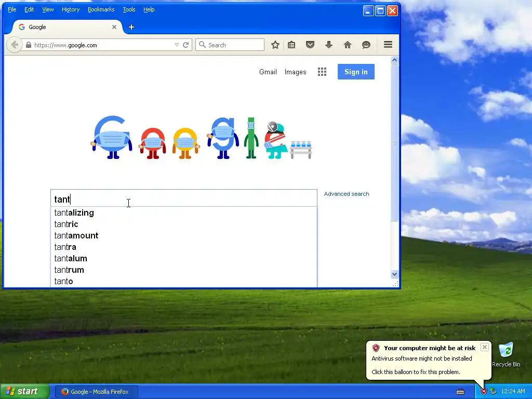Close the Google tab
The image size is (532, 399).
click(x=114, y=27)
